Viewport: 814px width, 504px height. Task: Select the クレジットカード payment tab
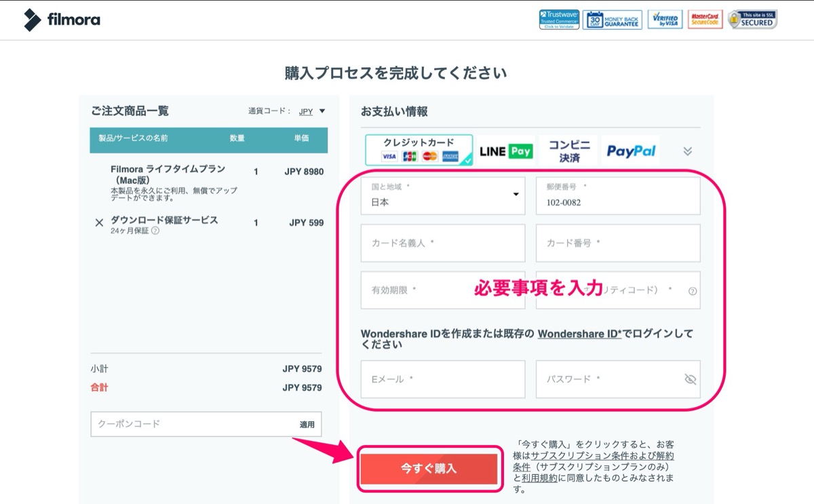tap(419, 150)
